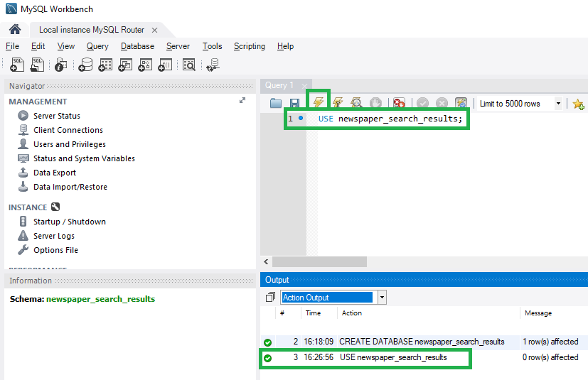Open the Action Output dropdown
The width and height of the screenshot is (588, 380).
point(382,298)
